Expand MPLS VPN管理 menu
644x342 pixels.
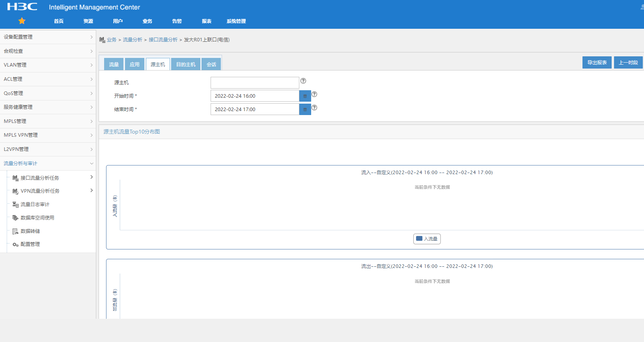[x=48, y=135]
